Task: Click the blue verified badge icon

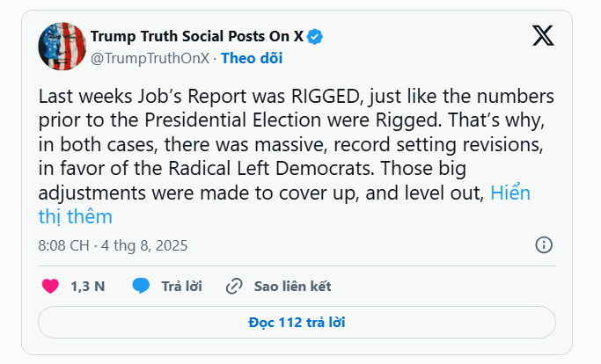Action: (x=314, y=36)
